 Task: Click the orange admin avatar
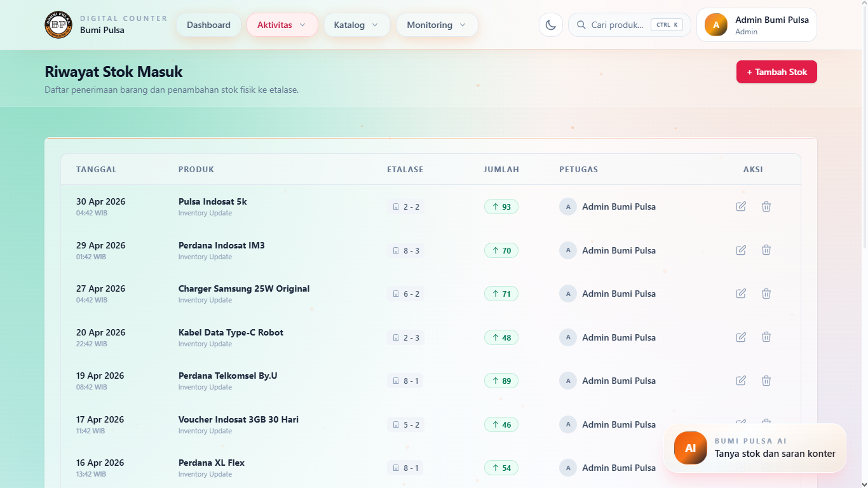716,25
